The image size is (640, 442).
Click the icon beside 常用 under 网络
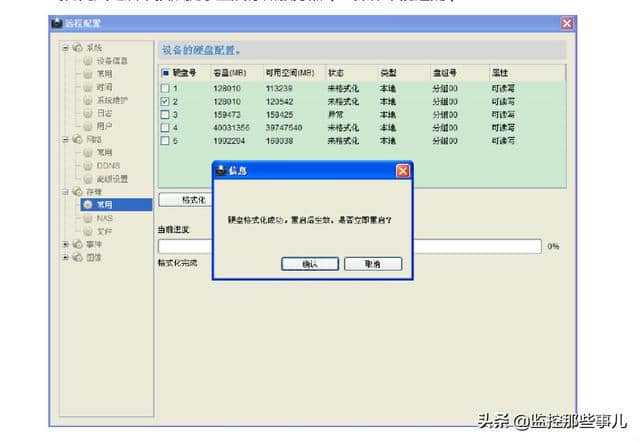[x=88, y=152]
